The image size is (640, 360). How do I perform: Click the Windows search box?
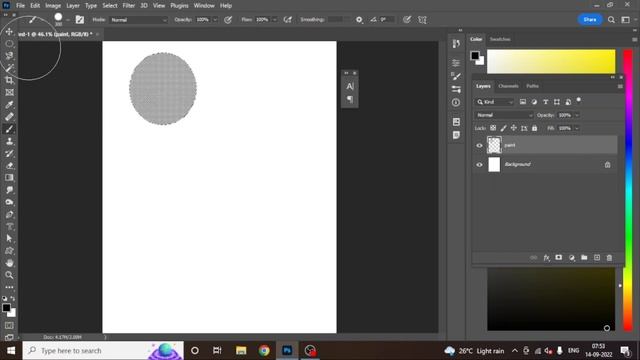coord(103,351)
